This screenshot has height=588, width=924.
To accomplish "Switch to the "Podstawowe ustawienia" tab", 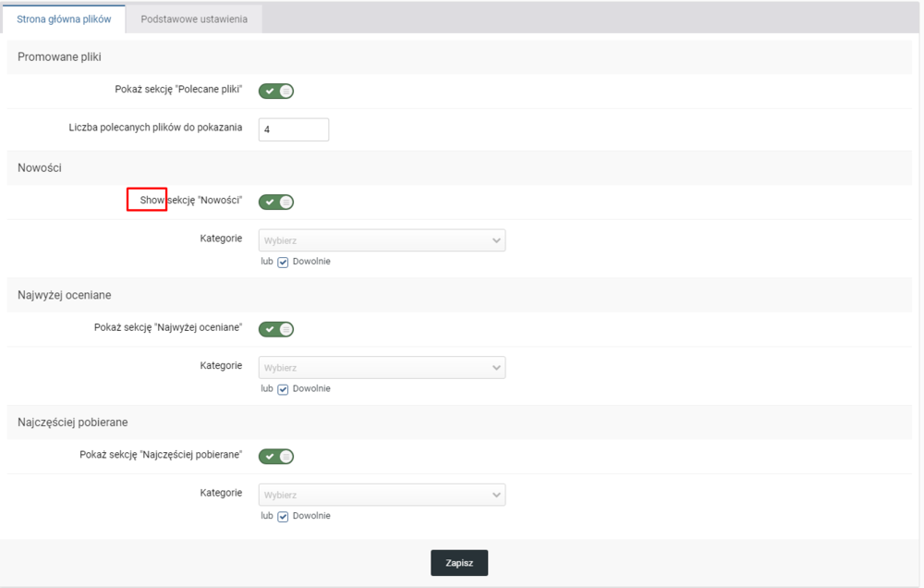I will click(x=194, y=18).
